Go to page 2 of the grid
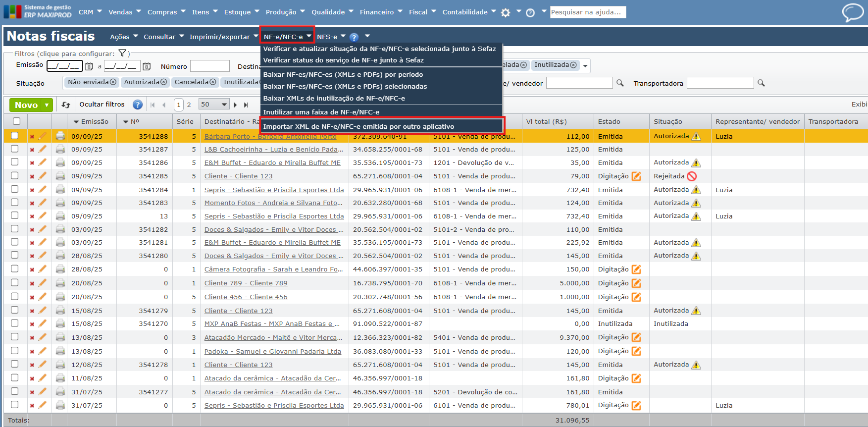 click(189, 105)
